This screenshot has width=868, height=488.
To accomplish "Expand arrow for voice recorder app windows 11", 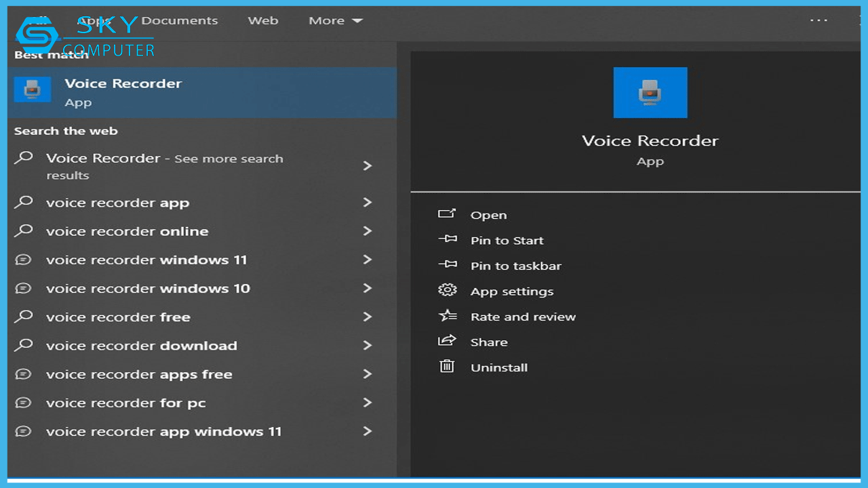I will point(368,431).
